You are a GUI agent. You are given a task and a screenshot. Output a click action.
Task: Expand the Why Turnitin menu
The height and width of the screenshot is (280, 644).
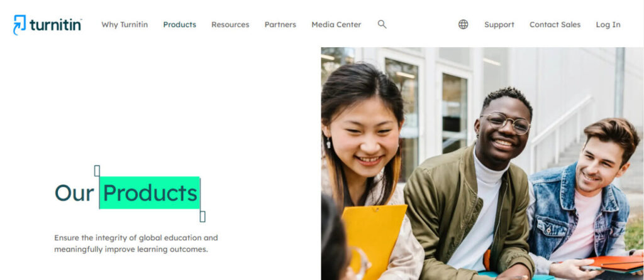[x=125, y=24]
